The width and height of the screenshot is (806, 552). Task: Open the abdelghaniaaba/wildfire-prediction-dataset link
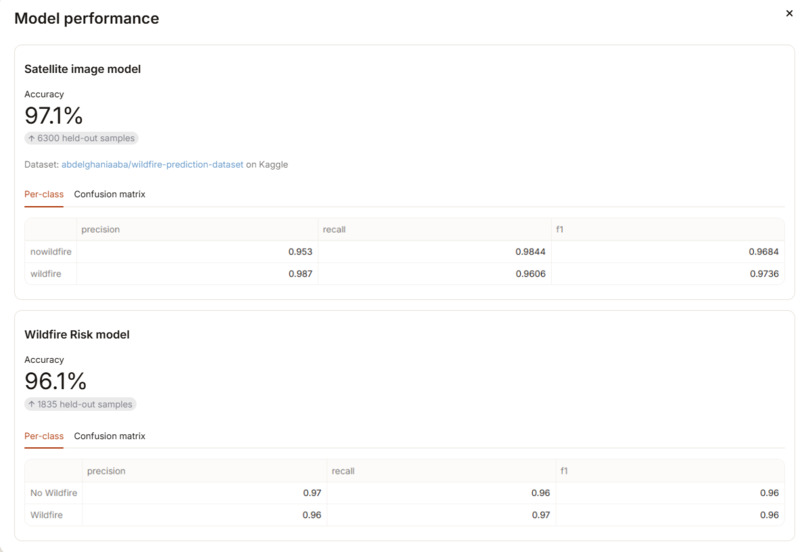point(152,164)
